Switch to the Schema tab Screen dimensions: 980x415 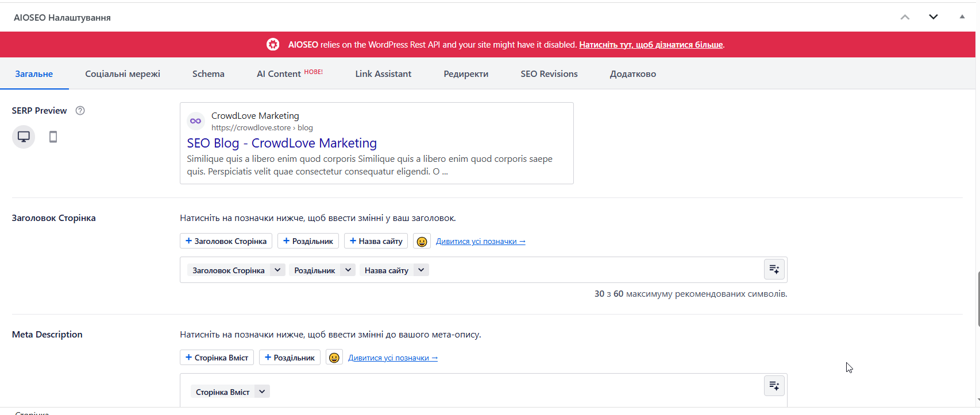click(x=208, y=74)
